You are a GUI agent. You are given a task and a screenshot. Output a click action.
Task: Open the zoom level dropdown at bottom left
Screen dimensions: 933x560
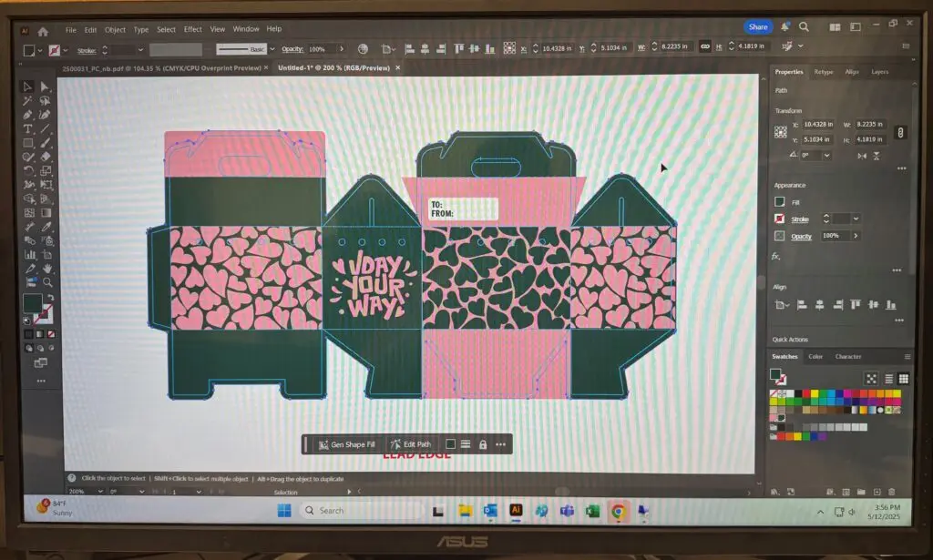[100, 492]
